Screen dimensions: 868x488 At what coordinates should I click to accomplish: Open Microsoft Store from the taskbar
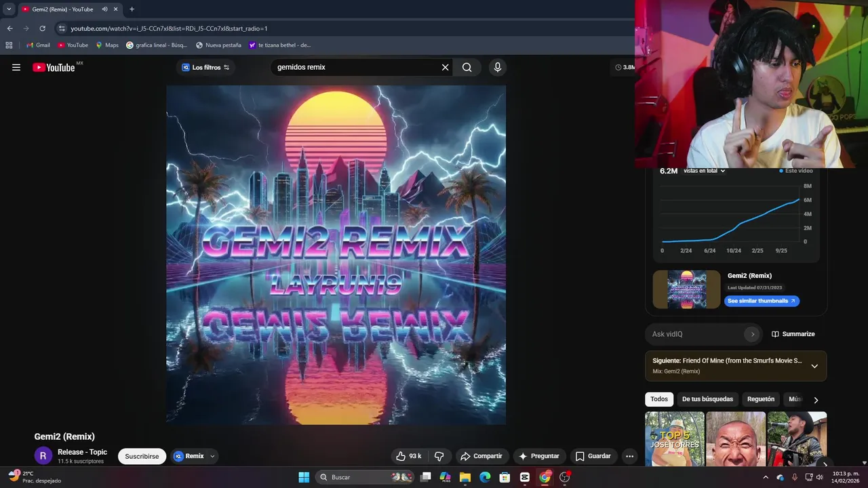[505, 477]
